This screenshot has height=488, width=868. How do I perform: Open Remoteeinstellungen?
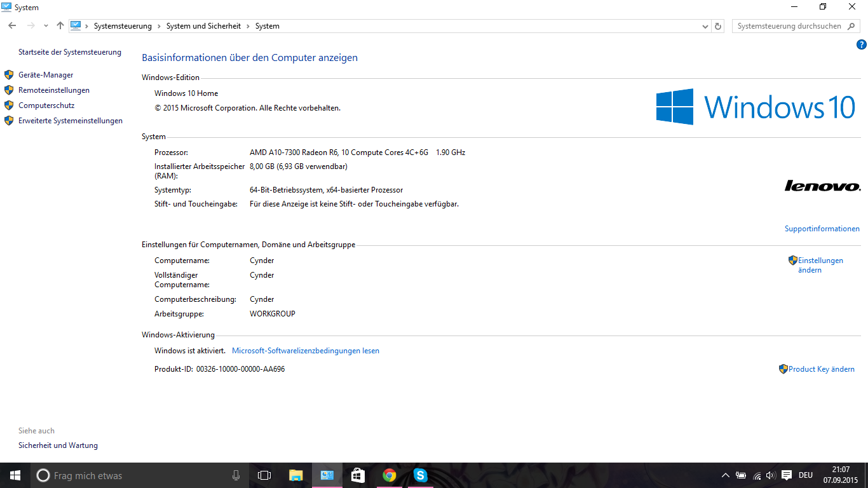click(x=54, y=90)
